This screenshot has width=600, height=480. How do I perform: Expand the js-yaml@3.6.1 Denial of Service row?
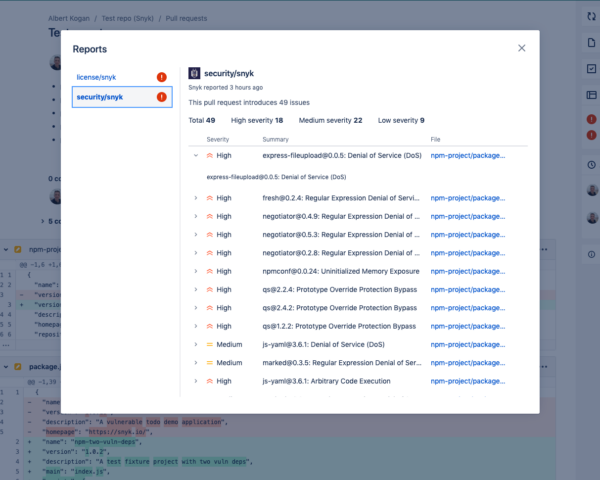point(195,344)
